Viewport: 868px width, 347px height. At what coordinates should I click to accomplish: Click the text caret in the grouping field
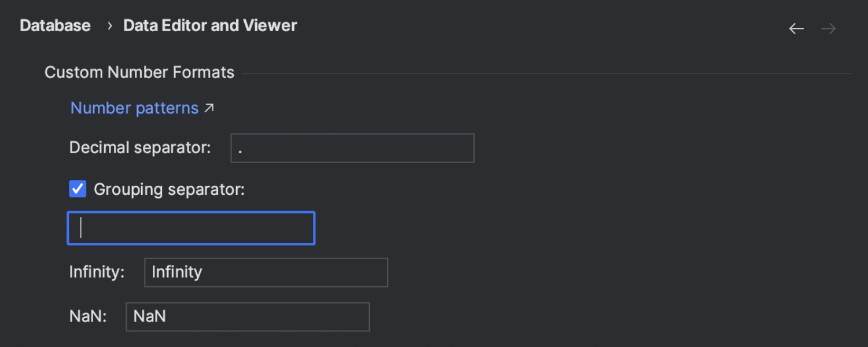[81, 228]
